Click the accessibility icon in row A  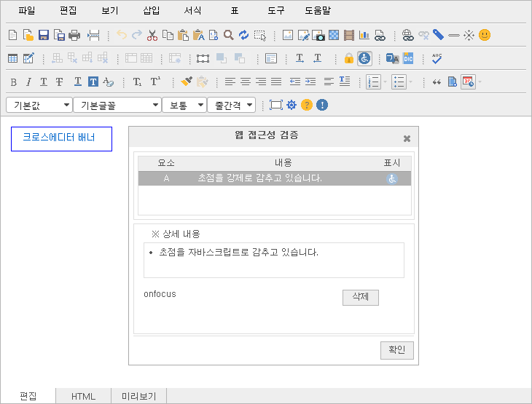[x=392, y=178]
